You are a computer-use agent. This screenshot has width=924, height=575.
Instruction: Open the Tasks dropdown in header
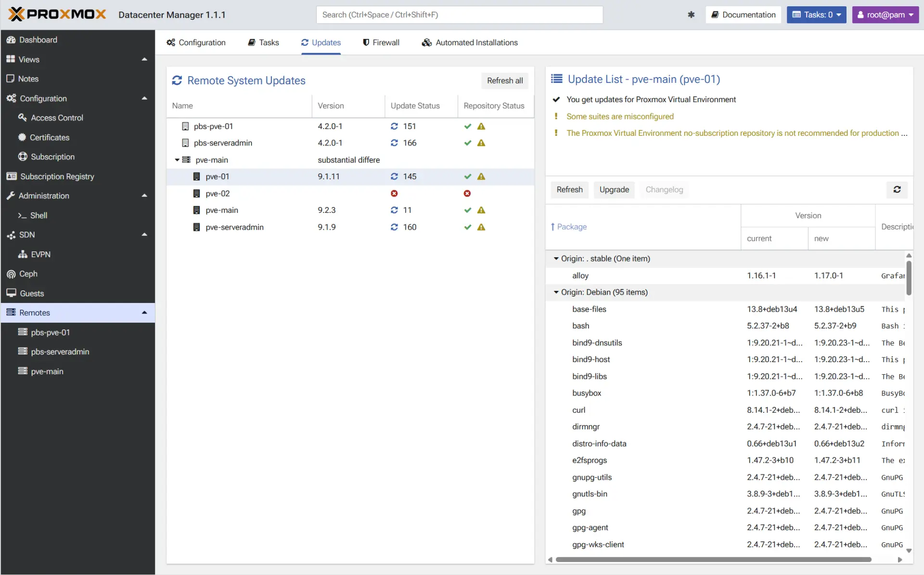click(x=816, y=14)
